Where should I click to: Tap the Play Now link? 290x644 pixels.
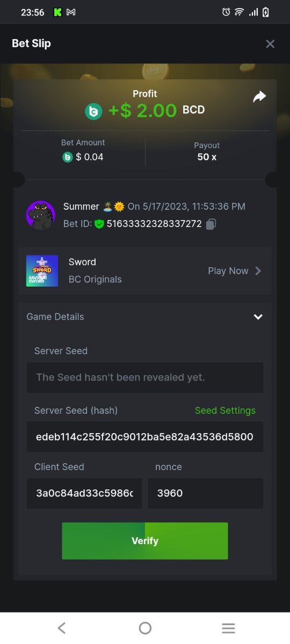[228, 271]
